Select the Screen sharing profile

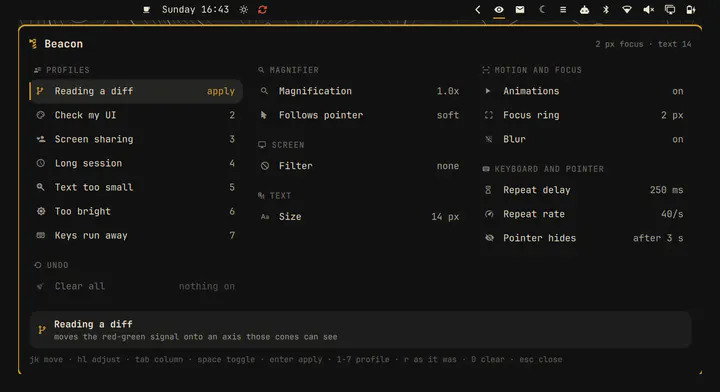coord(136,139)
